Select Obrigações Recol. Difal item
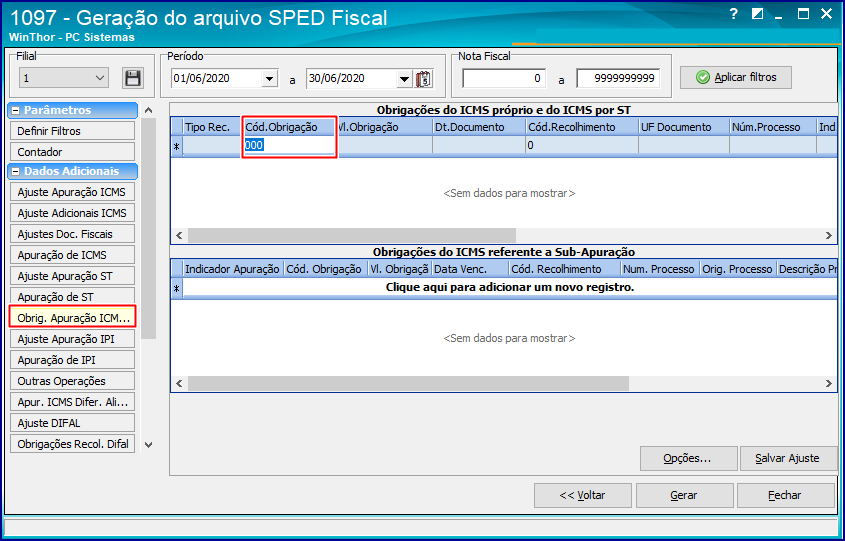 [72, 444]
